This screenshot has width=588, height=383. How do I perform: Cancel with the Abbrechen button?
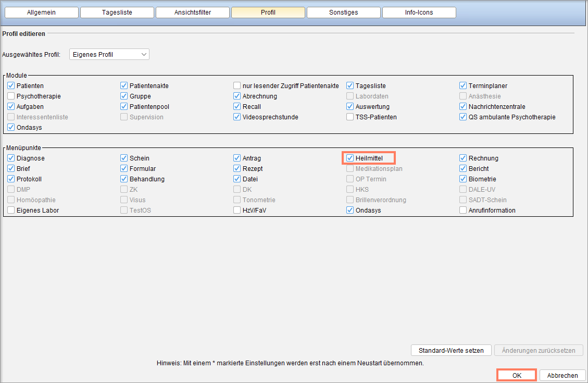click(562, 375)
